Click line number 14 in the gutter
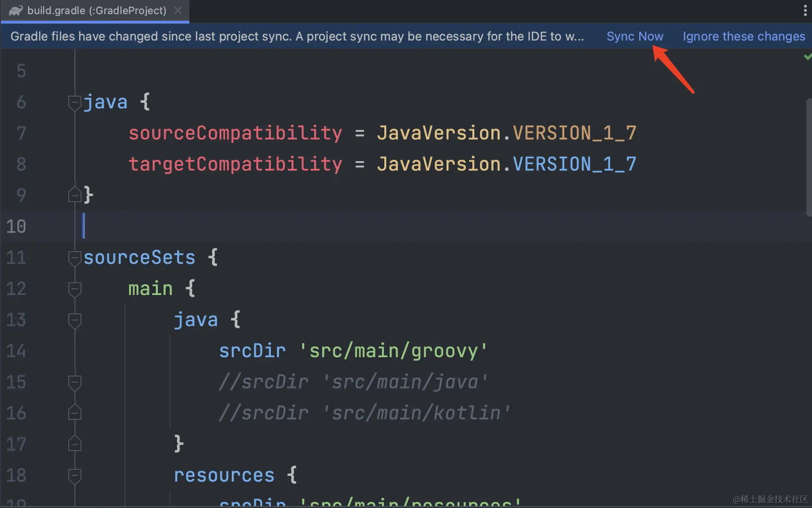The height and width of the screenshot is (508, 812). tap(16, 351)
